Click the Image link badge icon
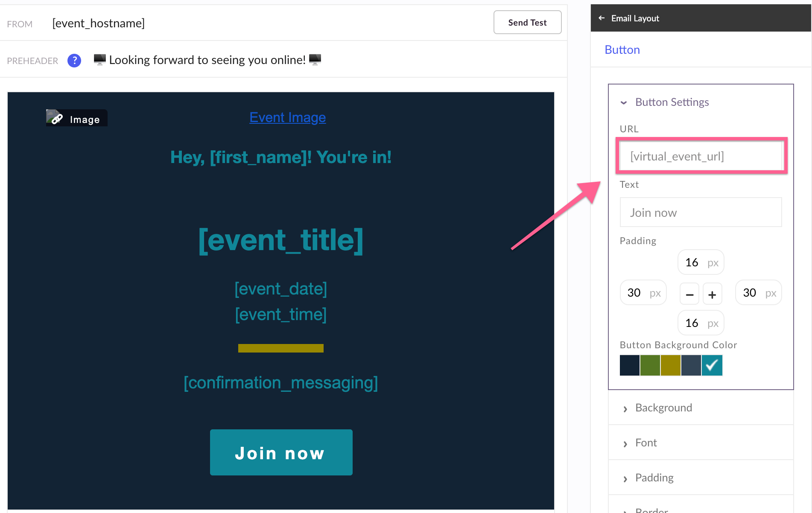Viewport: 812px width, 513px height. coord(77,118)
